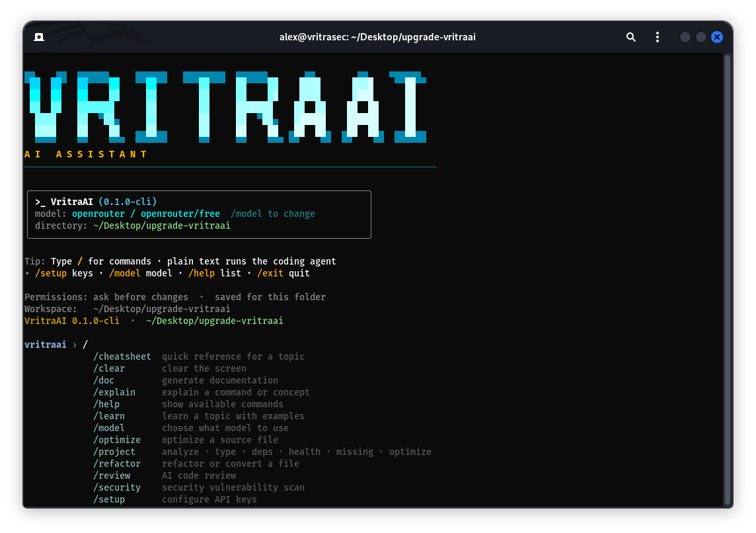Select the /clear command suggestion
The image size is (756, 533).
[x=109, y=368]
